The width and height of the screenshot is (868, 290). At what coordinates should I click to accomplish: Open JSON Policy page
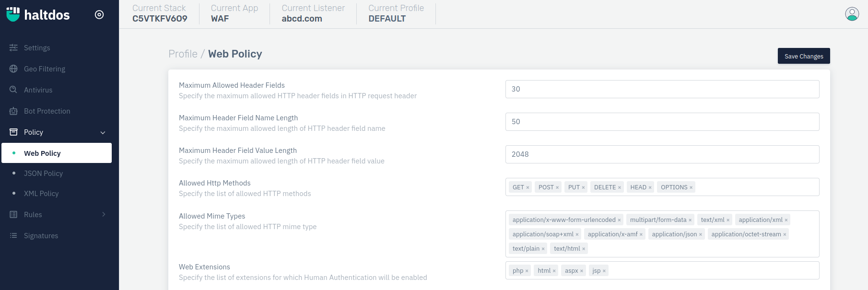pos(43,174)
